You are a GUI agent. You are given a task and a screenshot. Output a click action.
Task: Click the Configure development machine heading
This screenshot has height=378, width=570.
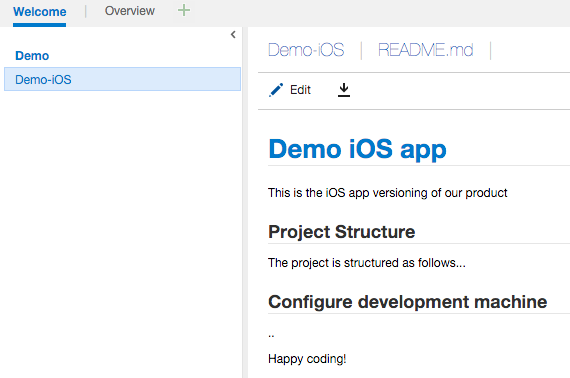(x=408, y=302)
